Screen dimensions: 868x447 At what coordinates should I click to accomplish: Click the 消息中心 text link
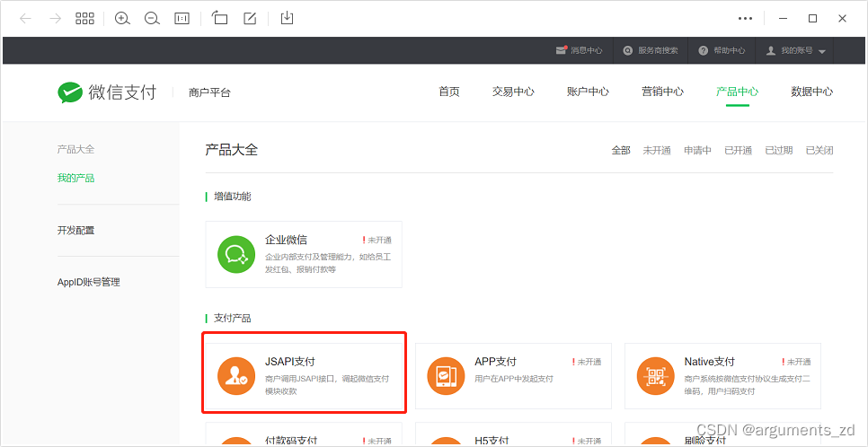[x=586, y=50]
